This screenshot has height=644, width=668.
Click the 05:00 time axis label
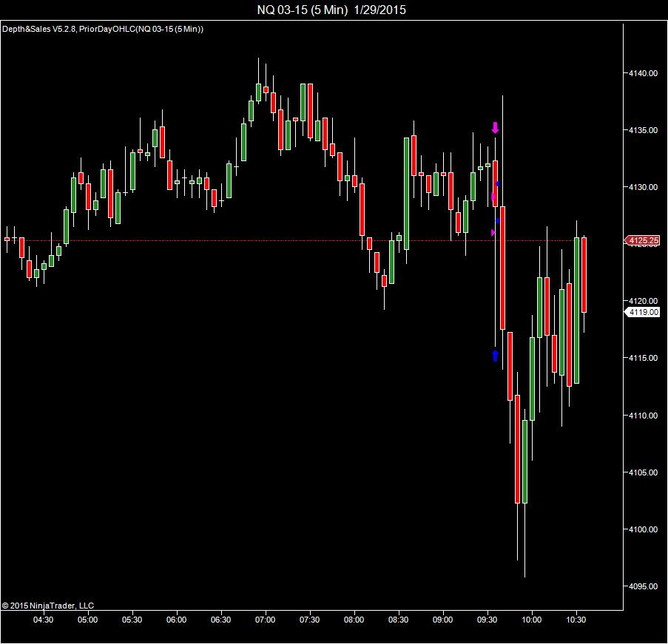pyautogui.click(x=87, y=620)
